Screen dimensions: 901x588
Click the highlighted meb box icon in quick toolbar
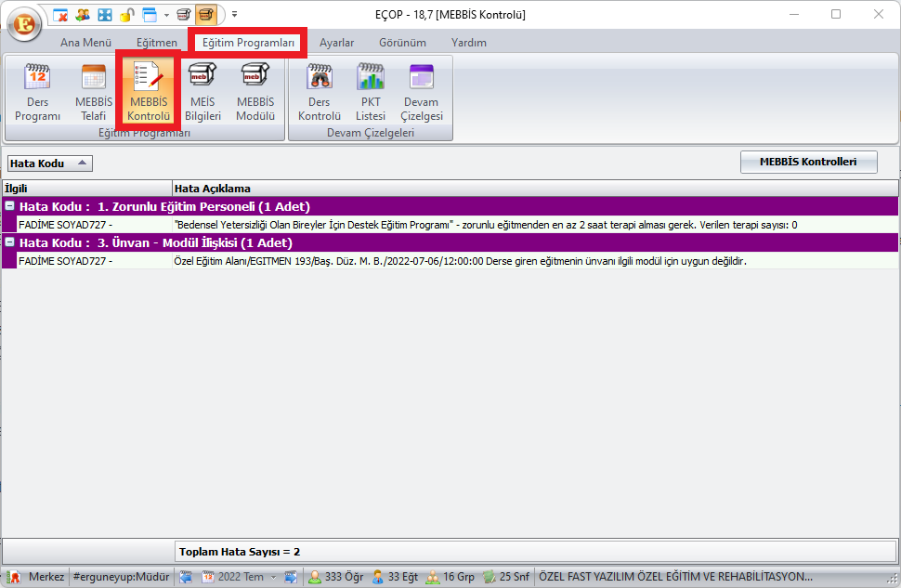click(x=205, y=15)
